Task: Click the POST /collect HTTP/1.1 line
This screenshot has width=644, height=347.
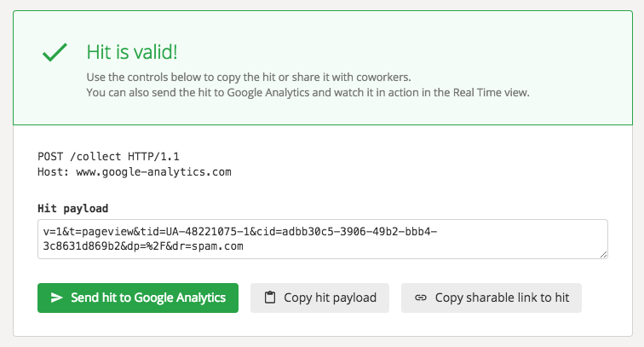Action: (108, 157)
